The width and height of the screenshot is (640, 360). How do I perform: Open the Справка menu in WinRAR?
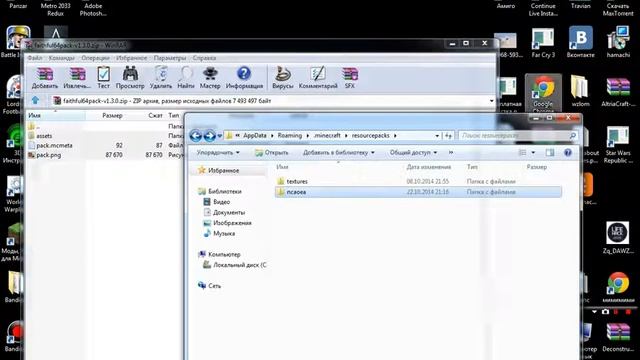pos(204,58)
